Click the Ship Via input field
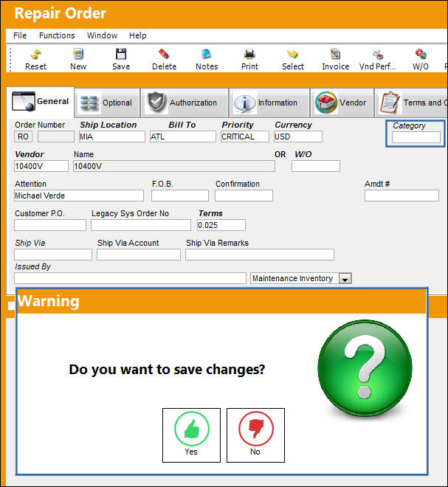Viewport: 448px width, 487px height. (x=53, y=255)
